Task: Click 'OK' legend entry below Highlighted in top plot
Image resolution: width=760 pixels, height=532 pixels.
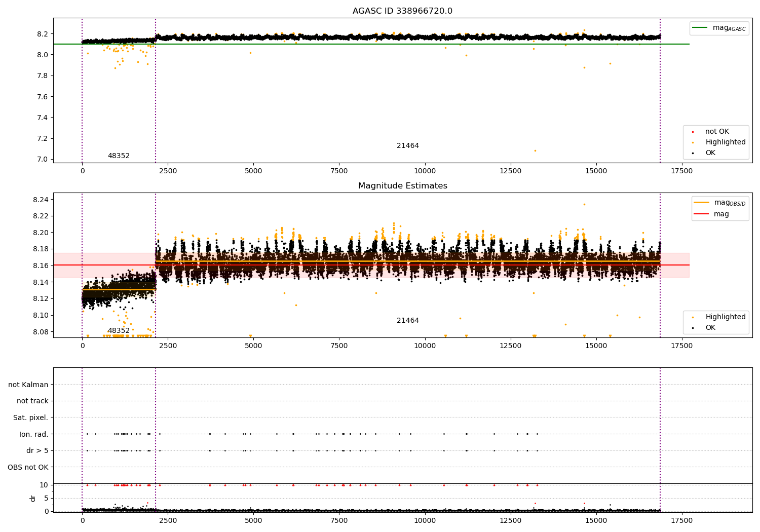Action: [x=710, y=153]
